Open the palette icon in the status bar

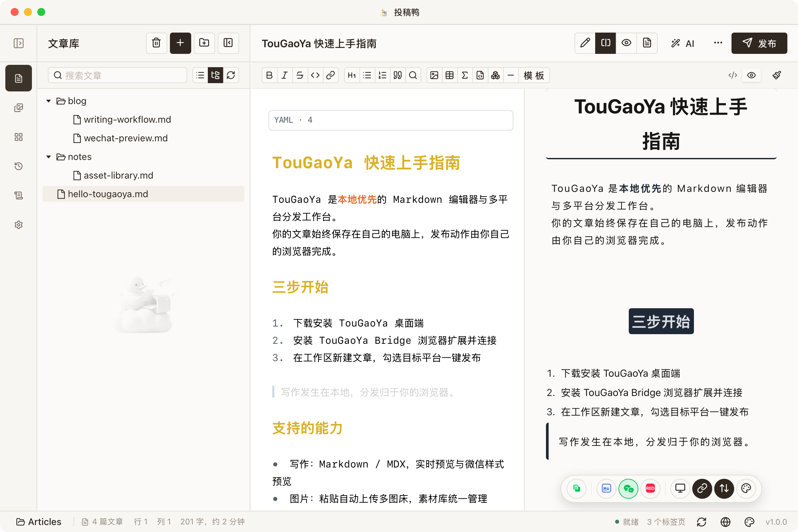(749, 522)
